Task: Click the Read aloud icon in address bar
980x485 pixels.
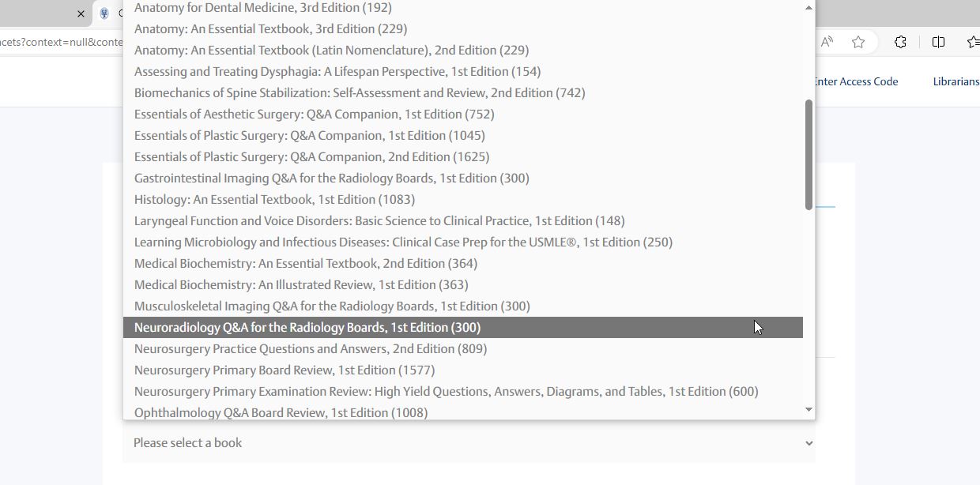Action: click(x=827, y=42)
